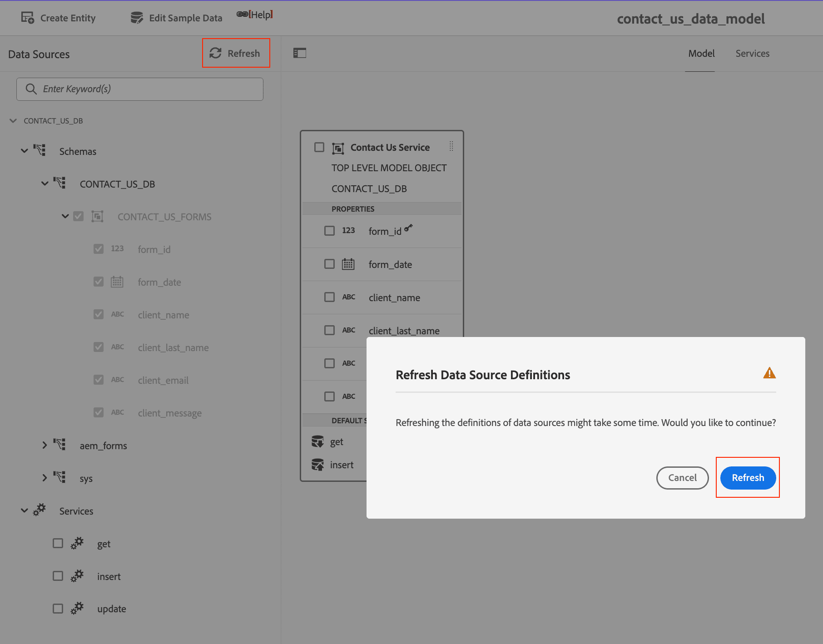
Task: Check the get service checkbox
Action: click(58, 543)
